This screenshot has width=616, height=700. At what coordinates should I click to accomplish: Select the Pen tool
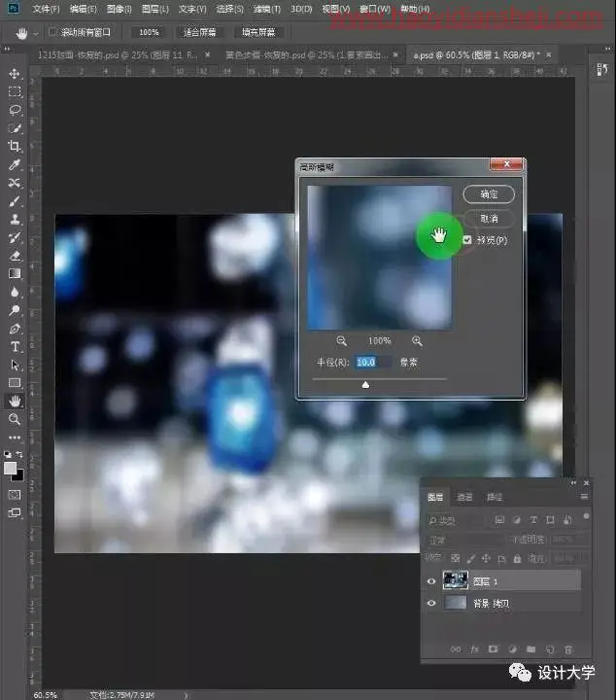[15, 329]
